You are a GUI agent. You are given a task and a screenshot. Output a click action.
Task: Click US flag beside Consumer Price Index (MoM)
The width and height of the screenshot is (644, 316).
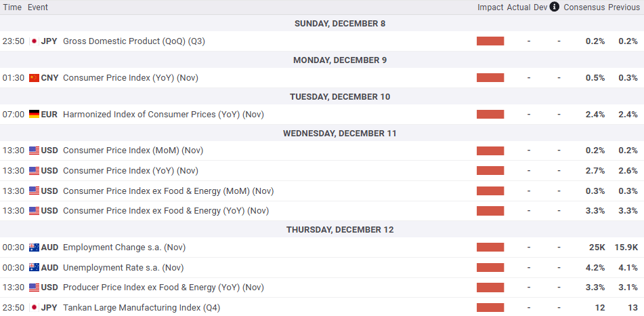[x=34, y=151]
